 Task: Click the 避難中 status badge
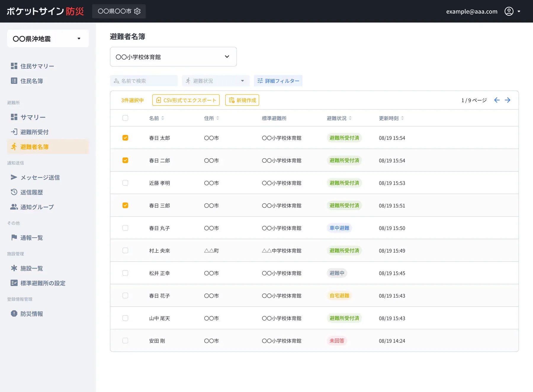click(x=337, y=273)
